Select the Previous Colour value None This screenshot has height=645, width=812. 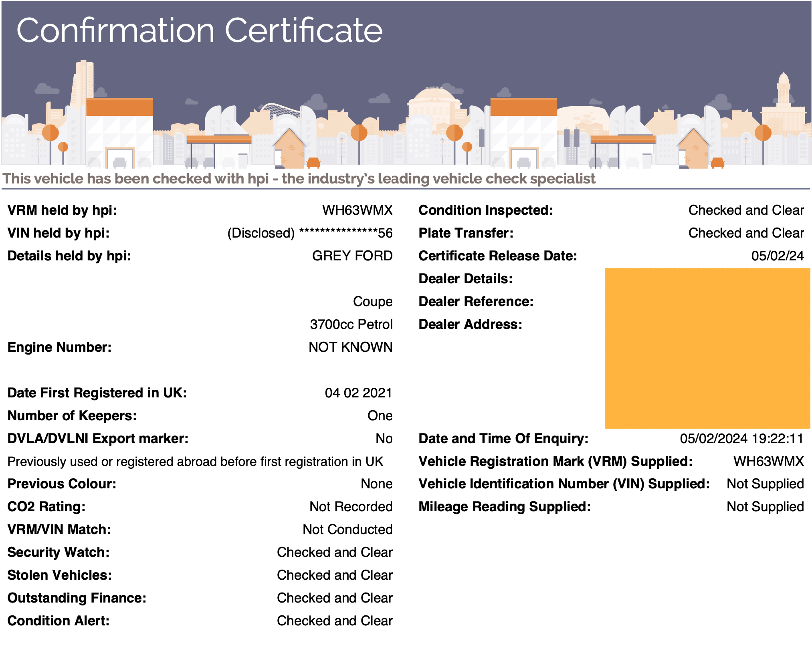point(377,484)
